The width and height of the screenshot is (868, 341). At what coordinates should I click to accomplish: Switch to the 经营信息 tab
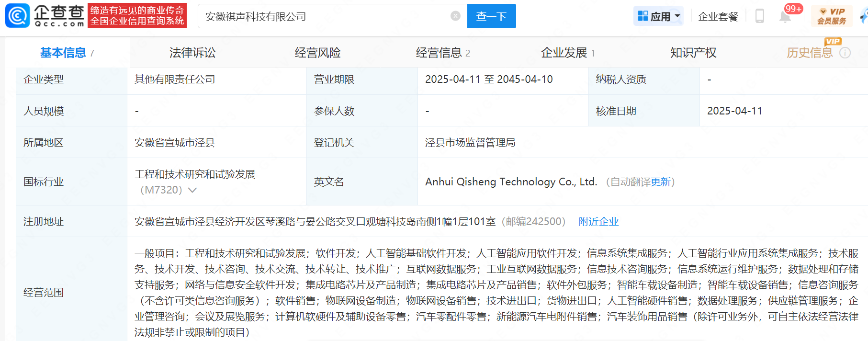point(443,53)
